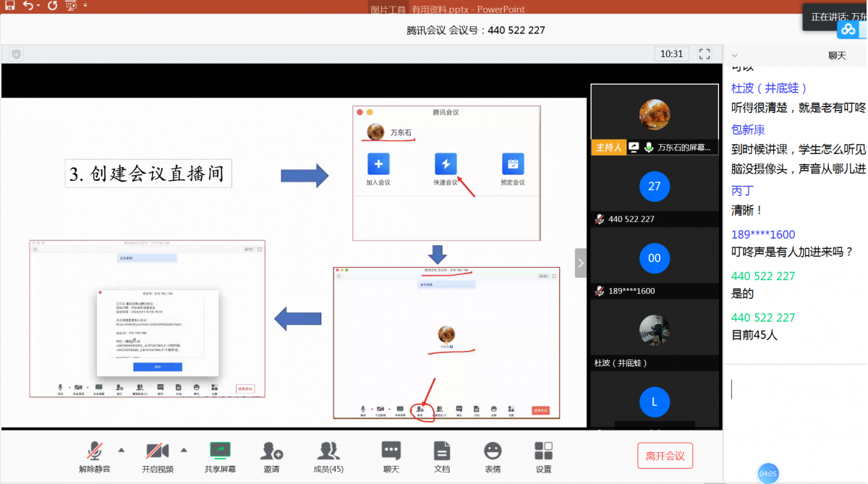The width and height of the screenshot is (868, 484).
Task: Click the slide title 3. 创建会议直播间
Action: pyautogui.click(x=148, y=174)
